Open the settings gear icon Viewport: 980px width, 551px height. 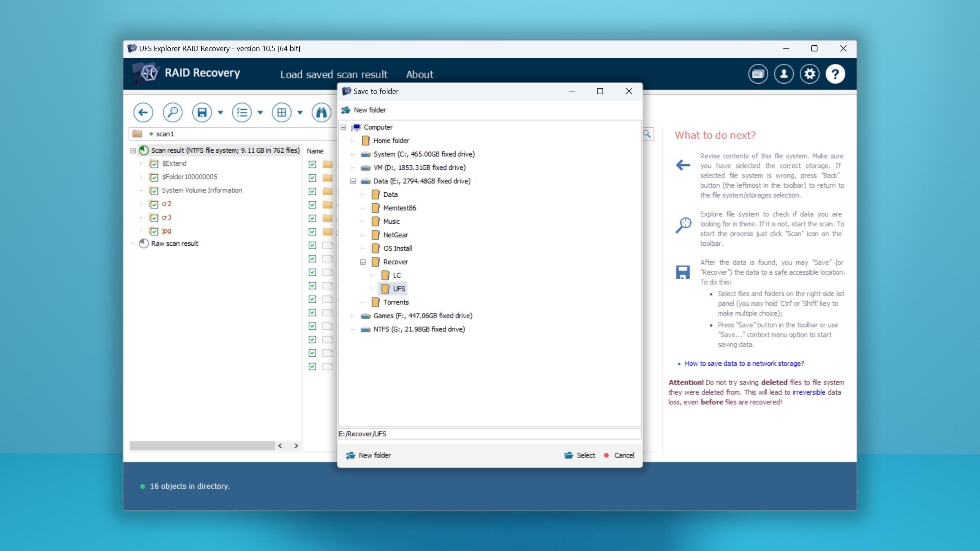809,74
